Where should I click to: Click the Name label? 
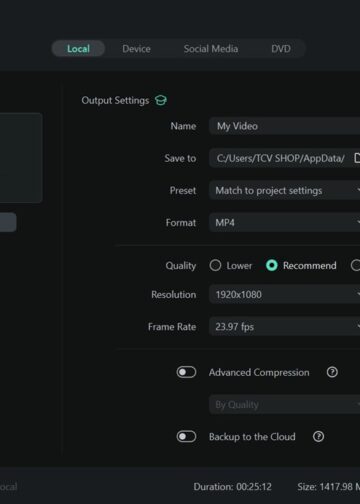tap(183, 126)
